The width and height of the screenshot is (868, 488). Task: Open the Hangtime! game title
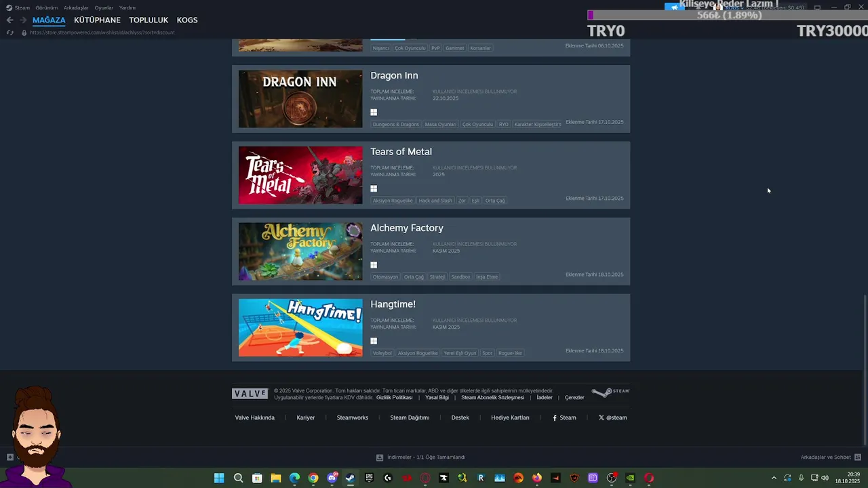click(x=393, y=304)
